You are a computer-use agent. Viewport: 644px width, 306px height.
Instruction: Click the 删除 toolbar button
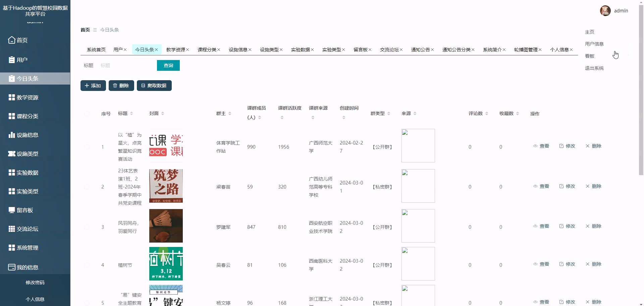coord(121,86)
